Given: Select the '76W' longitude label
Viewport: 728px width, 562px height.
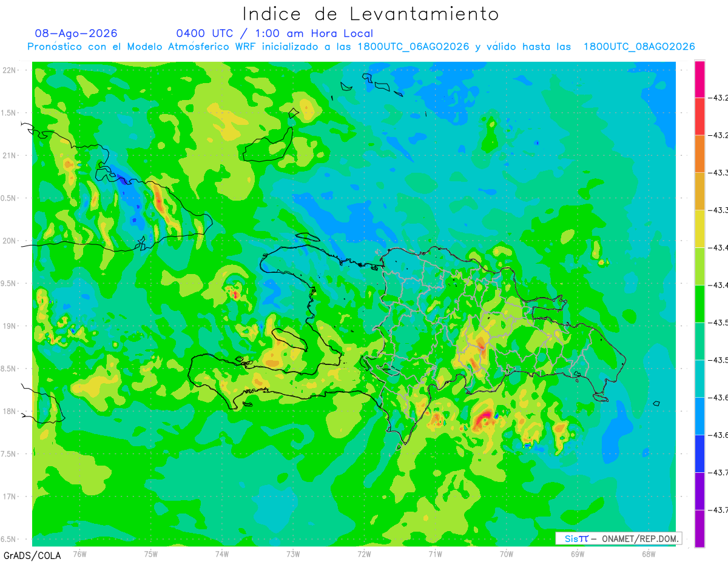Looking at the screenshot, I should click(79, 554).
